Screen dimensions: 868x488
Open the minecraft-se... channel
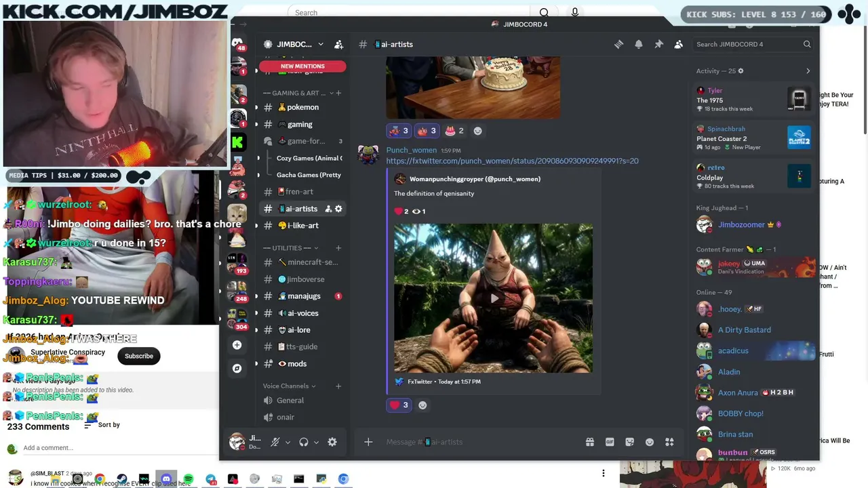tap(303, 262)
